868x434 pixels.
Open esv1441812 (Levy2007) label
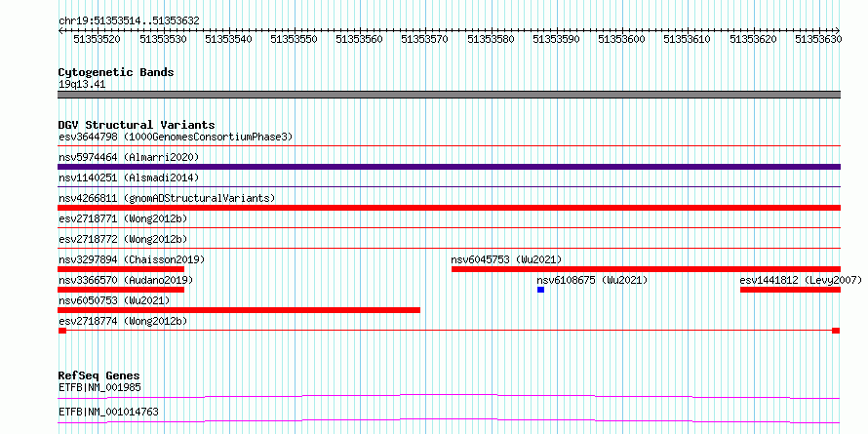tap(801, 280)
